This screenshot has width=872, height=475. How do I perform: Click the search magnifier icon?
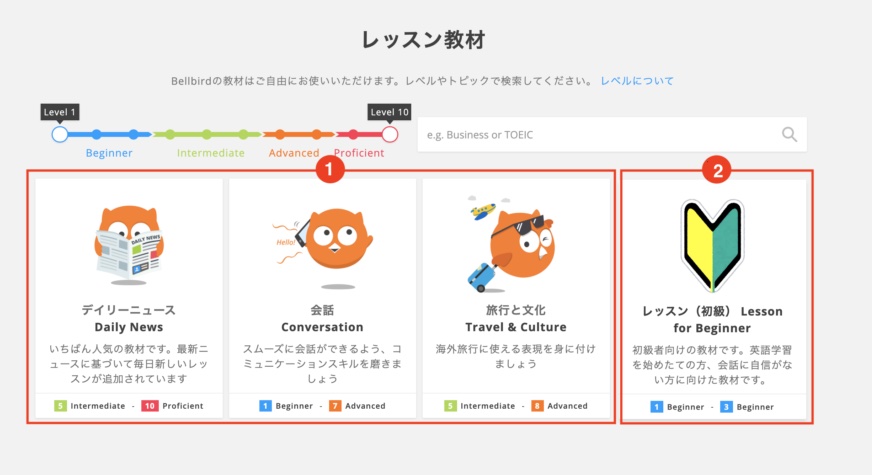(789, 135)
